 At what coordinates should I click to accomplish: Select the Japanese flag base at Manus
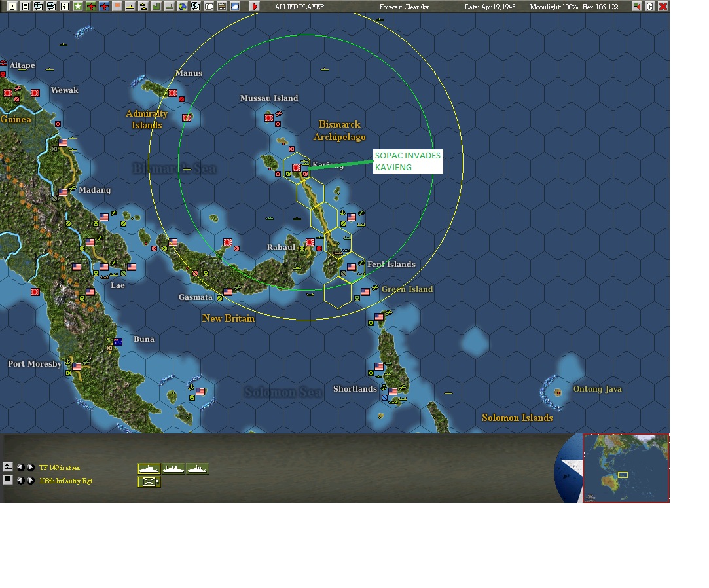[x=173, y=93]
